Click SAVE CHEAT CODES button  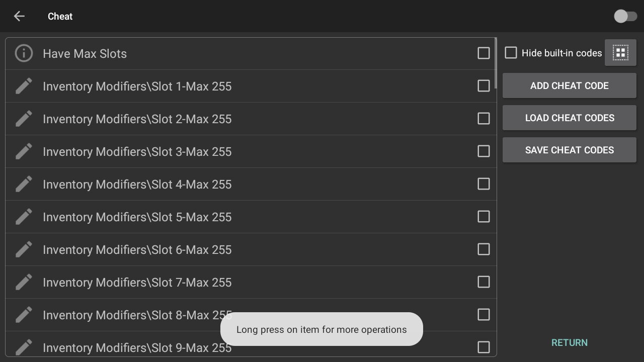pos(570,150)
